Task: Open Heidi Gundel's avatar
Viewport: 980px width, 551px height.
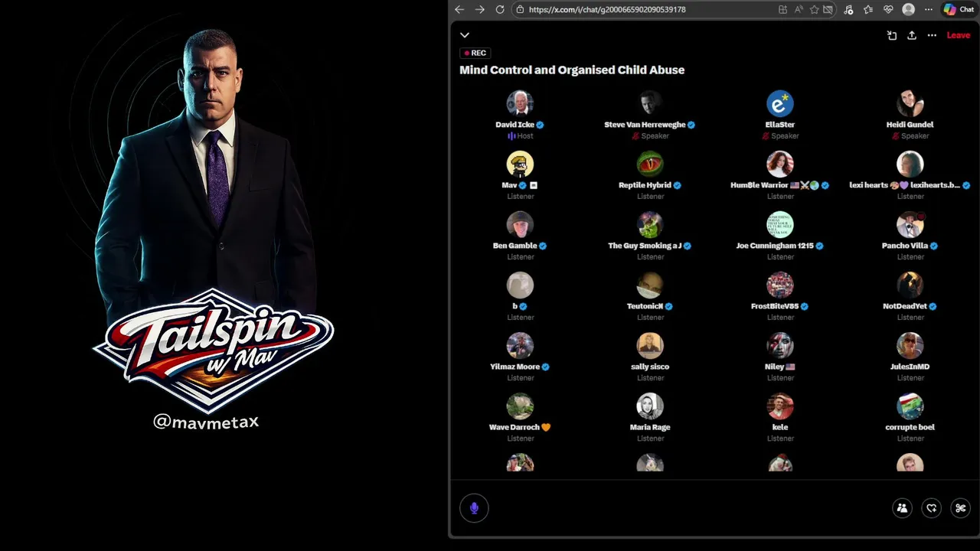Action: (x=910, y=103)
